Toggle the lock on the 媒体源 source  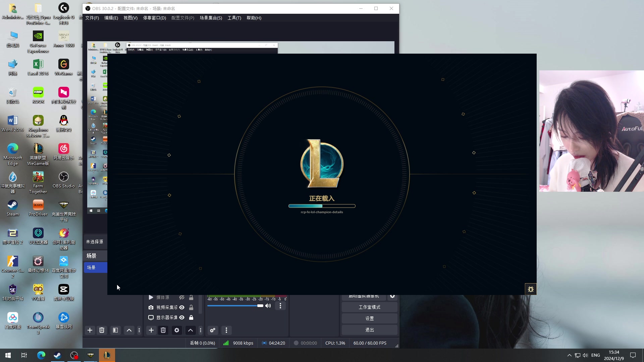[x=191, y=297]
